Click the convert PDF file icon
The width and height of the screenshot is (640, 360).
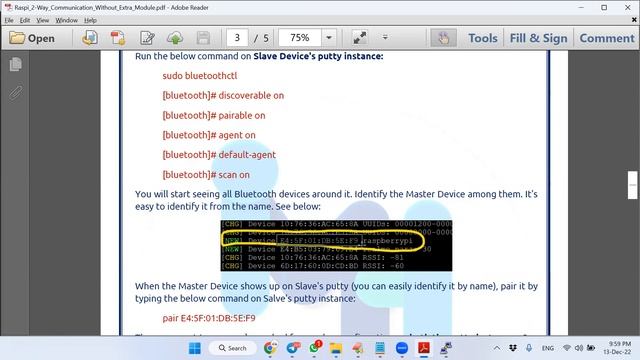click(x=118, y=38)
